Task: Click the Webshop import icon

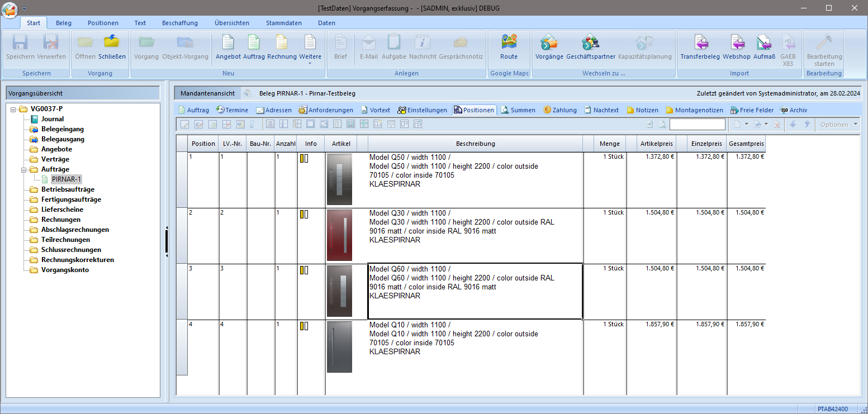Action: [736, 43]
